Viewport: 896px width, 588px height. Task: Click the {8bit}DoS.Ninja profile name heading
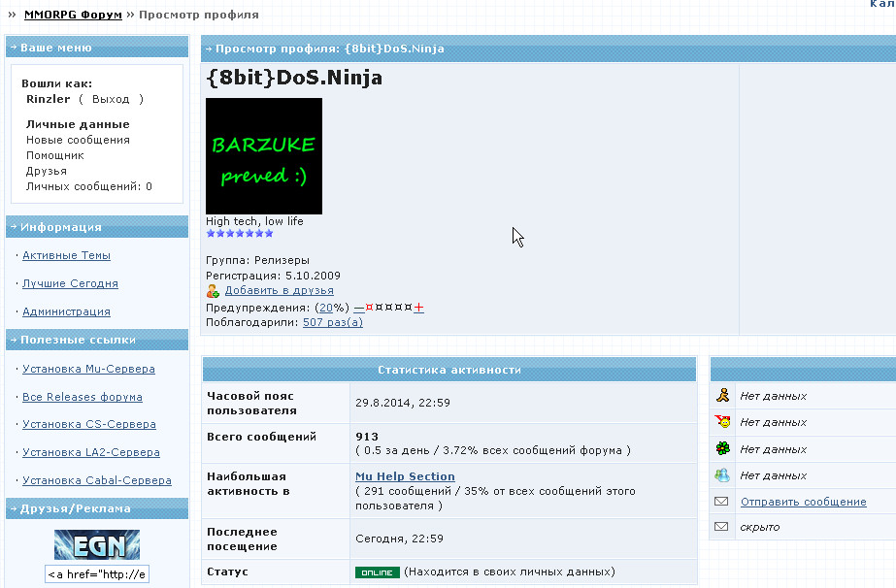[x=294, y=78]
